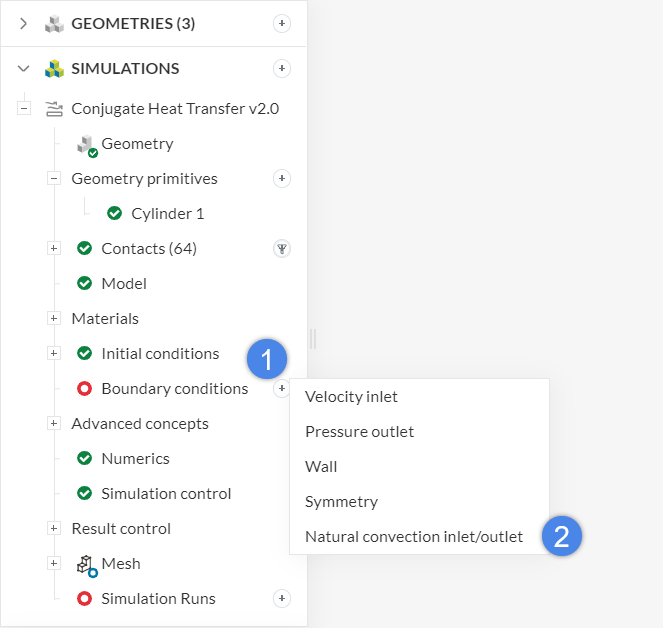Expand the Materials node
This screenshot has width=663, height=628.
pos(54,319)
